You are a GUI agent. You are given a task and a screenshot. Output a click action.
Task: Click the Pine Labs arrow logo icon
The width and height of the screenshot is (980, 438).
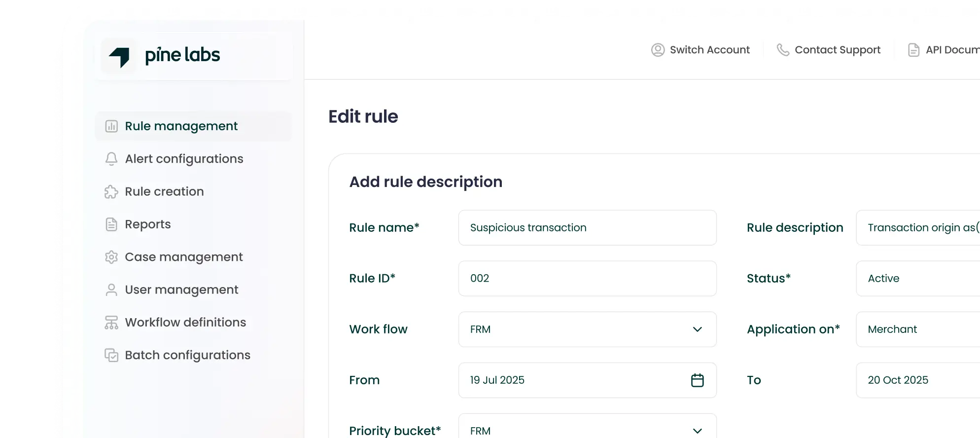119,57
